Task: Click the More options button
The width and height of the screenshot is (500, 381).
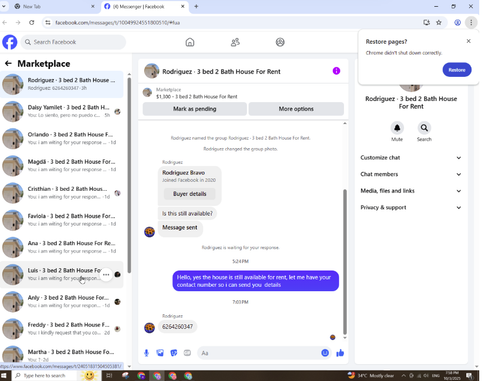Action: [296, 109]
